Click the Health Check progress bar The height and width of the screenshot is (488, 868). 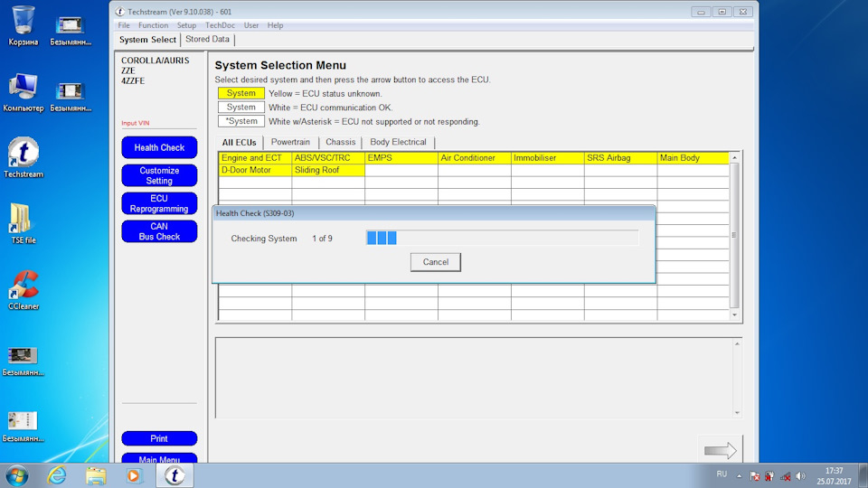(502, 238)
